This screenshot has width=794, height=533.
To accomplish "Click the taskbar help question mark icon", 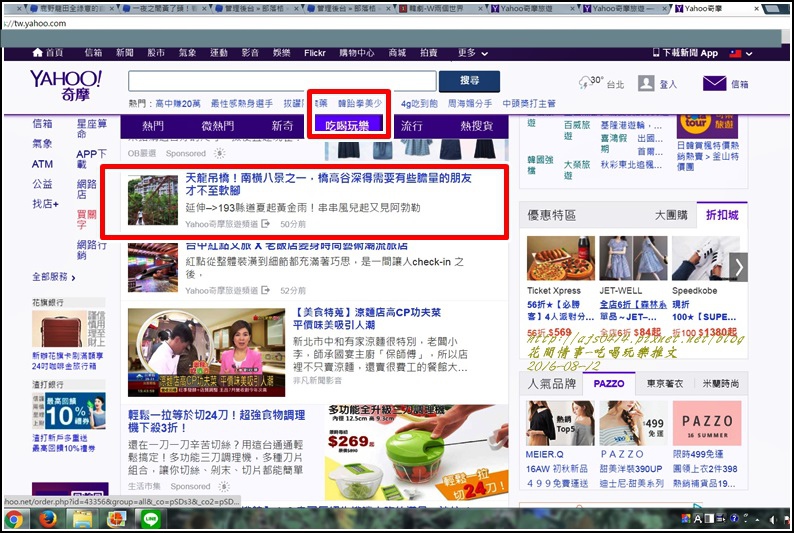I will tap(734, 518).
